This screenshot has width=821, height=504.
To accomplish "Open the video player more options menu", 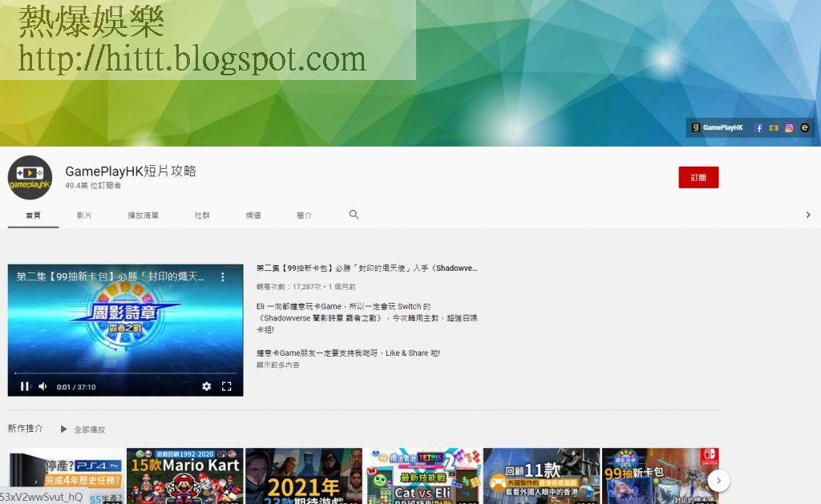I will pos(223,276).
